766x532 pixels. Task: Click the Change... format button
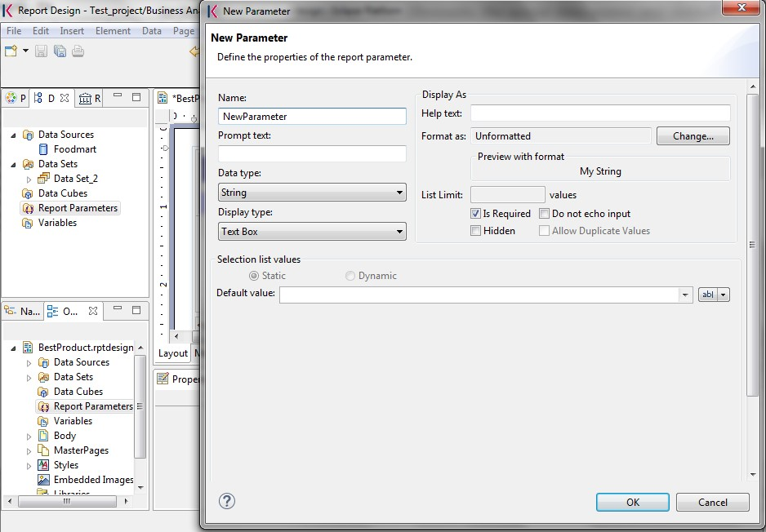click(x=693, y=136)
